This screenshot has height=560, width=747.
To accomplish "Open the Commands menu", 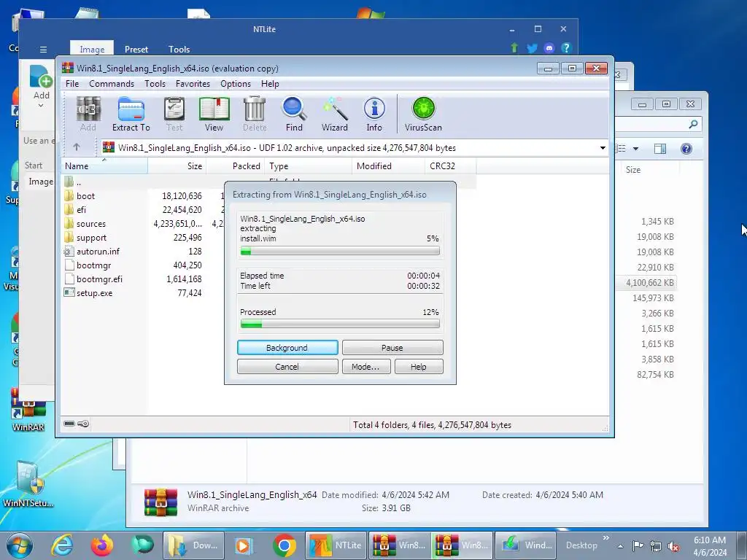I will coord(112,84).
